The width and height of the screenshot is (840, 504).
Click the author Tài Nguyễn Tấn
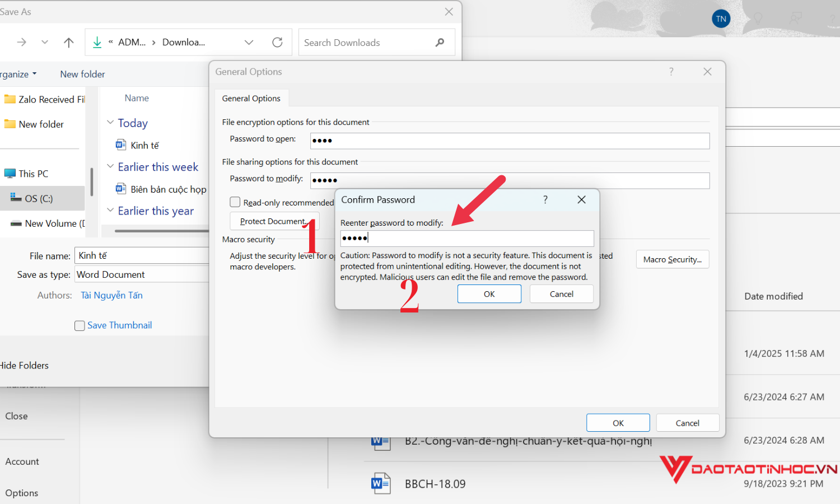(x=111, y=295)
